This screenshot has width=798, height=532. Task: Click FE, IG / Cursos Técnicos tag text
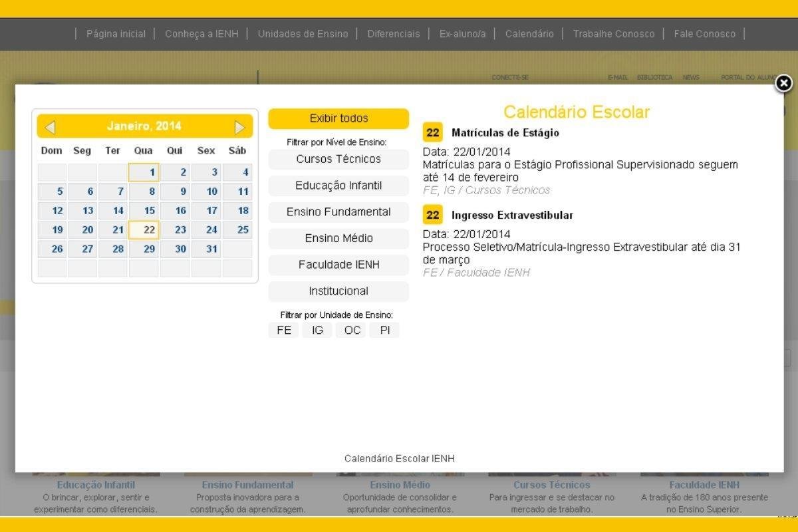click(487, 190)
